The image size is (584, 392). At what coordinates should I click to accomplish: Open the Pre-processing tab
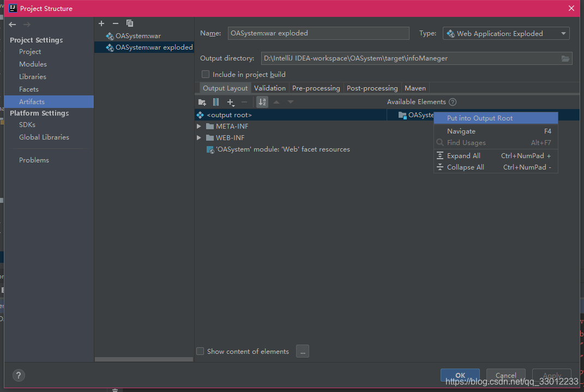316,88
